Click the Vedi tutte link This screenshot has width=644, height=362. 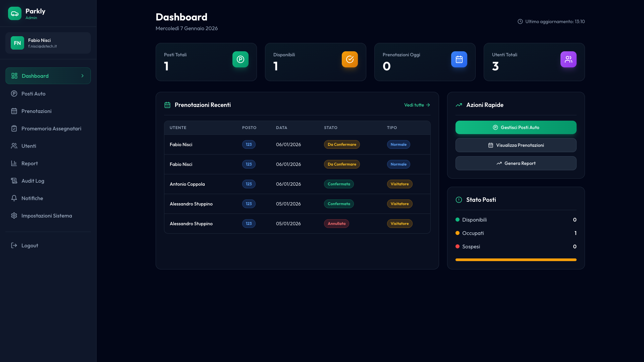click(x=417, y=105)
